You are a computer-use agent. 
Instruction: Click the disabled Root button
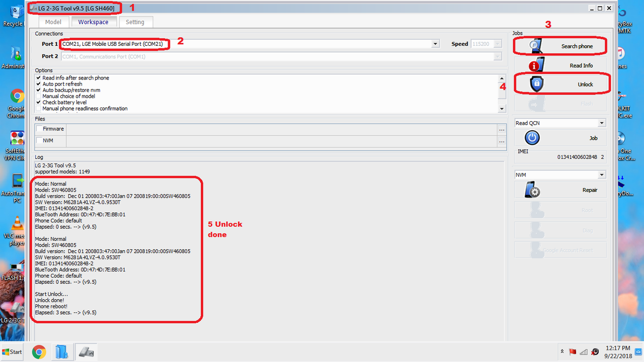point(560,210)
